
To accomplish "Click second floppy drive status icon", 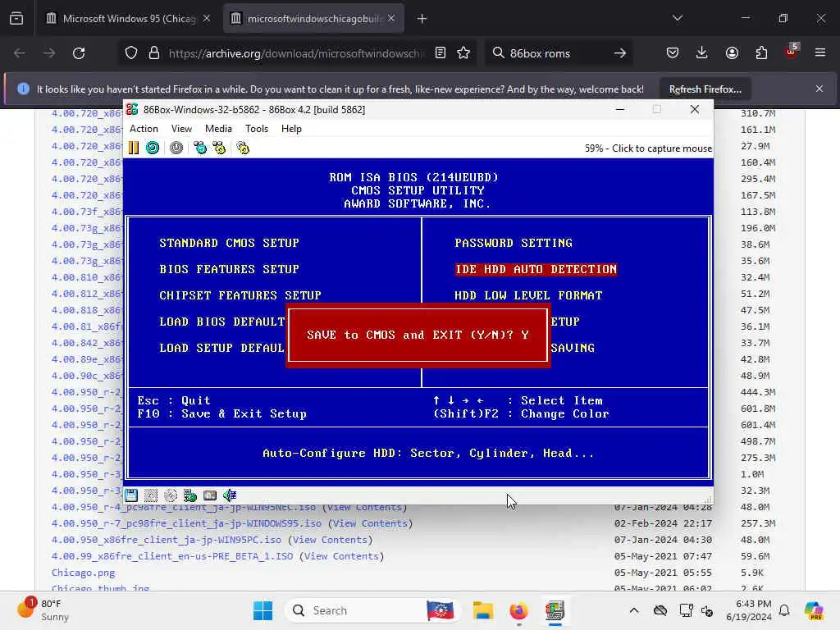I will point(151,495).
